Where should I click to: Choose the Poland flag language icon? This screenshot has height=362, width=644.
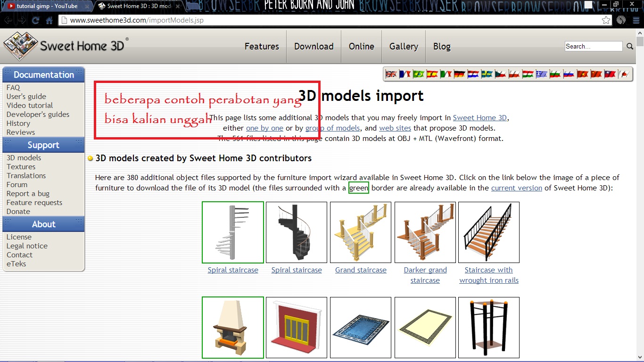(x=514, y=74)
